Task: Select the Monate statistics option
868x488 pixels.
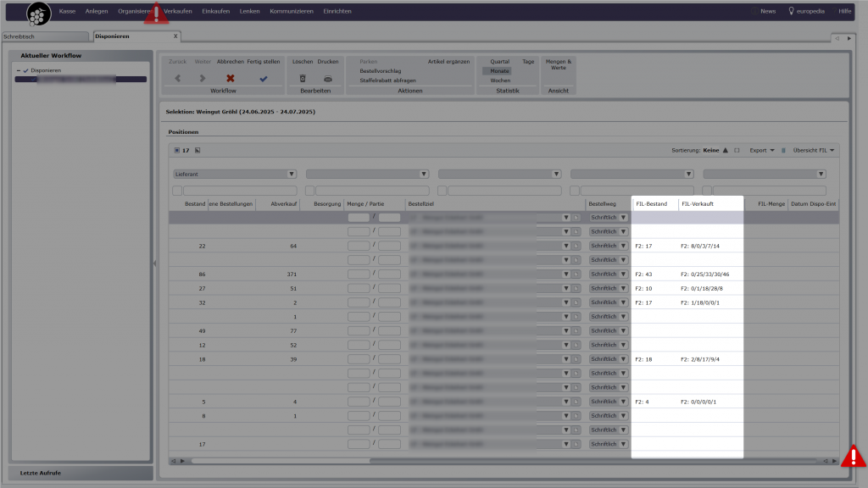Action: [500, 71]
